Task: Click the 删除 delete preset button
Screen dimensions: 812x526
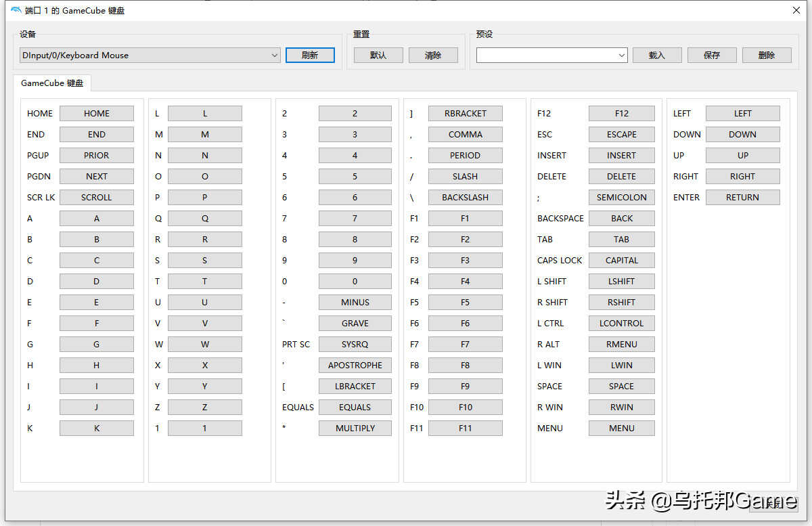Action: click(767, 56)
